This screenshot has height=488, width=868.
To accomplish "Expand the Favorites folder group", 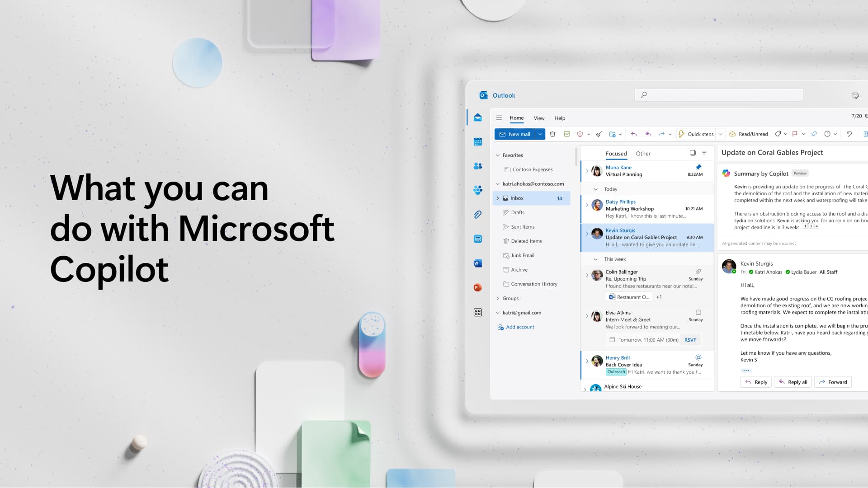I will pyautogui.click(x=497, y=155).
